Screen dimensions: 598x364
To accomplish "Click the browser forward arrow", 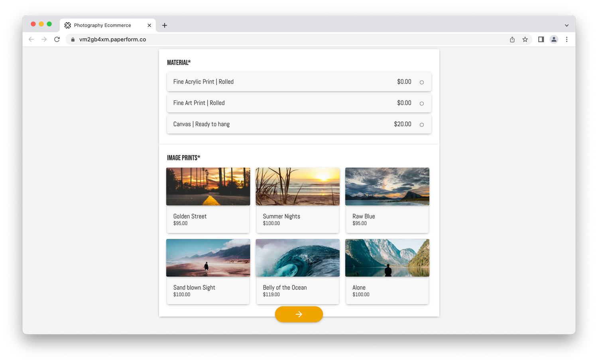I will [x=44, y=39].
